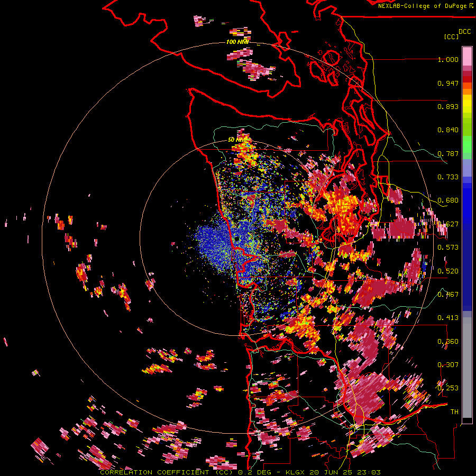Click the 20 JUN 25 date text
Viewport: 476px width, 476px height.
332,472
